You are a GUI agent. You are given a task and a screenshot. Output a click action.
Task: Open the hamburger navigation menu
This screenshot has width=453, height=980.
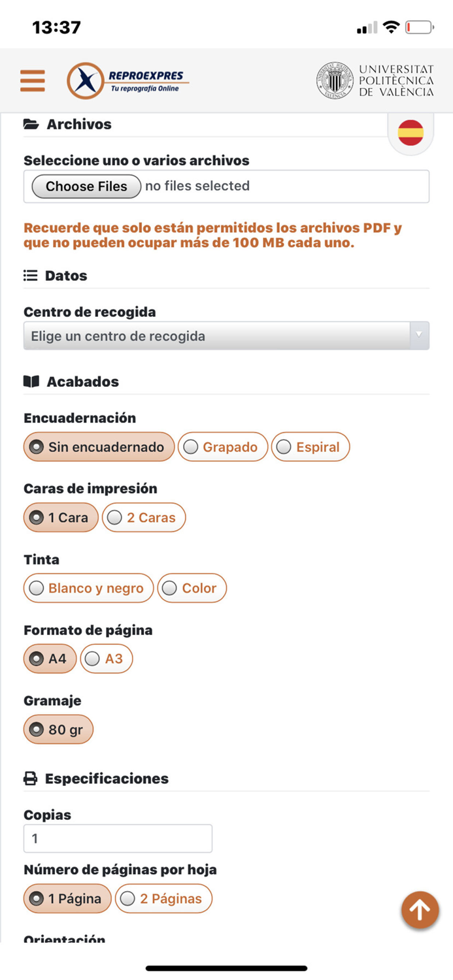coord(33,80)
